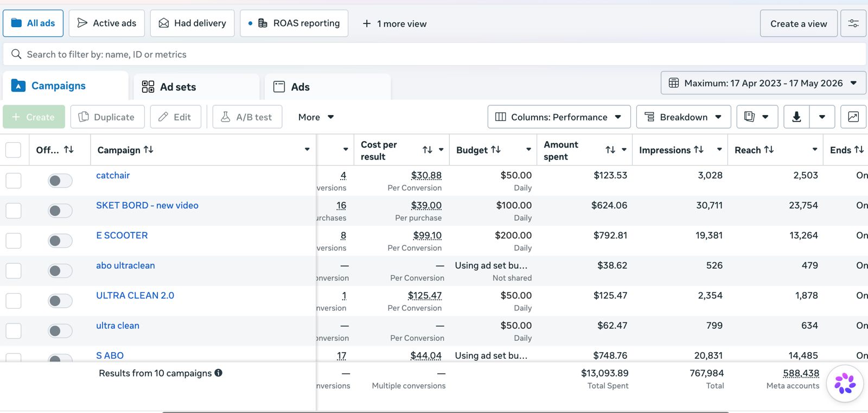Sort by Impressions arrows icon
The height and width of the screenshot is (413, 868).
click(x=699, y=149)
